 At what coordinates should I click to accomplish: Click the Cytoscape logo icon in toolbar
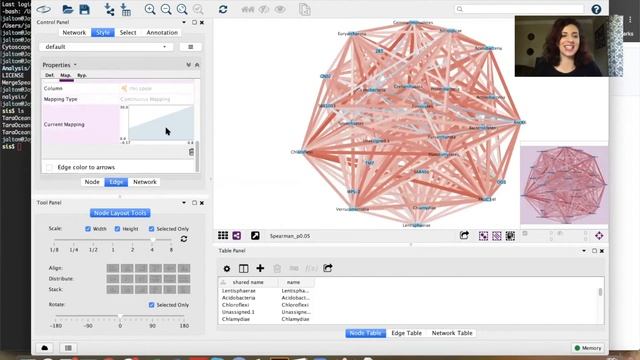pos(44,9)
